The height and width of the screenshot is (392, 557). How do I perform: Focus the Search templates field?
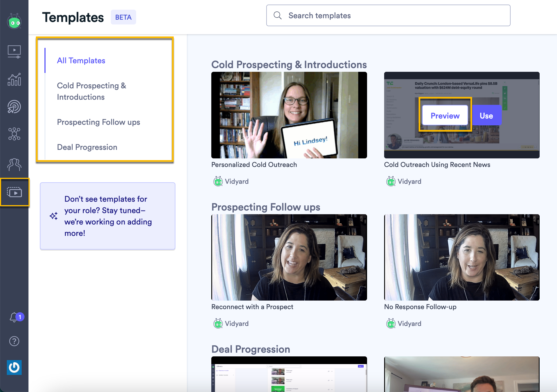(388, 15)
